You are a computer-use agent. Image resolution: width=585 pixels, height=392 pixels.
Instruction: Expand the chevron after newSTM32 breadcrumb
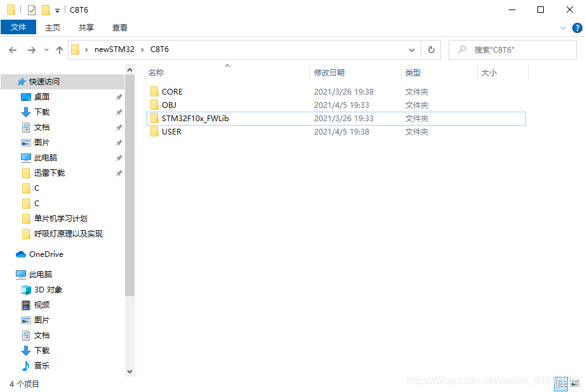click(x=142, y=50)
